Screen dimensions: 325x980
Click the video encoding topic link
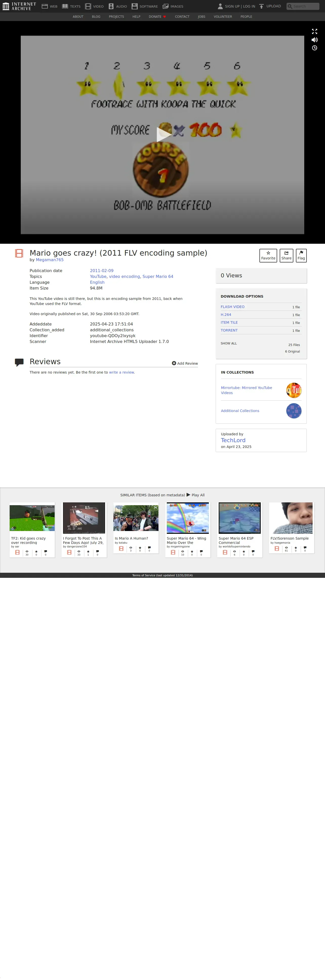coord(125,277)
